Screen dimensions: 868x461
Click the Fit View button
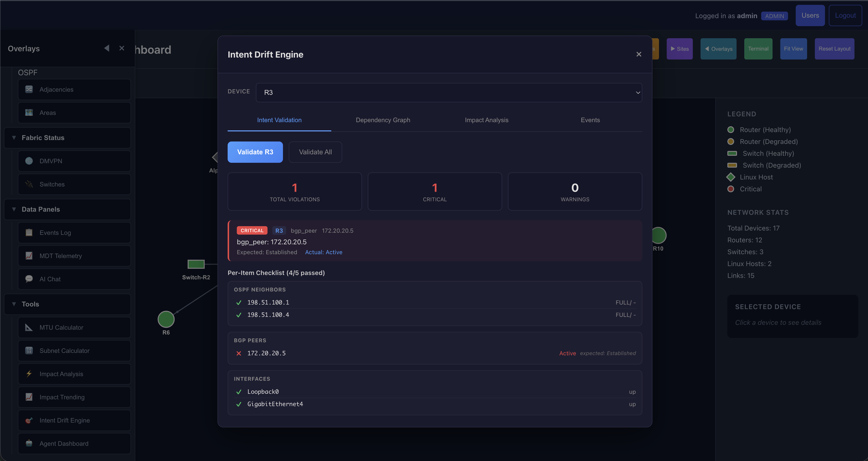(794, 49)
